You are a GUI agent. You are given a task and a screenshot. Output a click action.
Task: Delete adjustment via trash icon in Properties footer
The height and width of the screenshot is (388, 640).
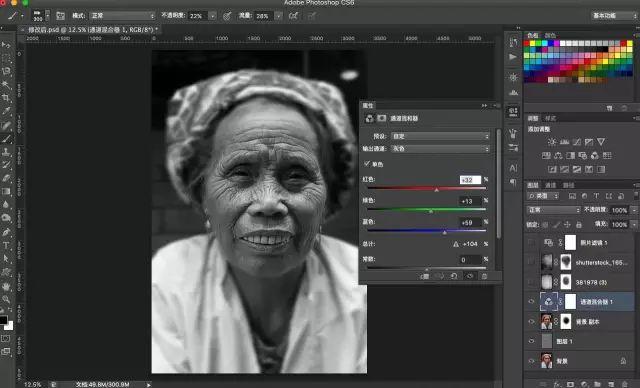(484, 276)
